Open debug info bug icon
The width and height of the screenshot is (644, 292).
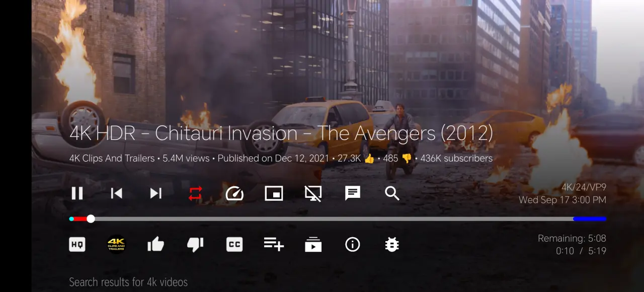pos(392,245)
